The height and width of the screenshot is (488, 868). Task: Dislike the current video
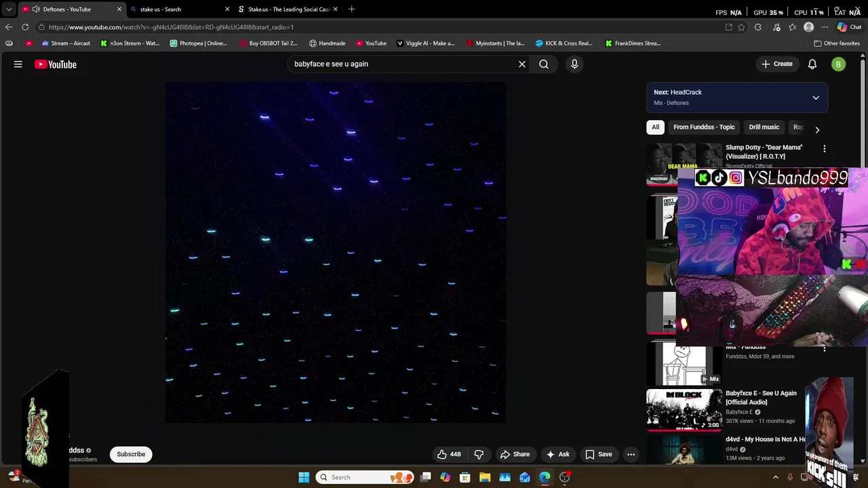tap(479, 454)
